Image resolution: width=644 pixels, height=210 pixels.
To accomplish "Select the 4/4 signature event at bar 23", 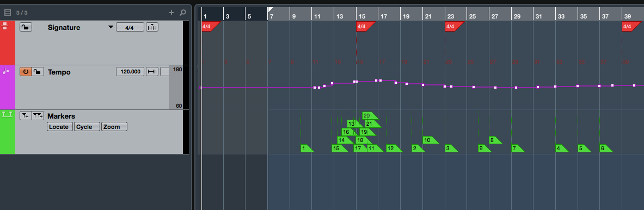I will coord(453,27).
